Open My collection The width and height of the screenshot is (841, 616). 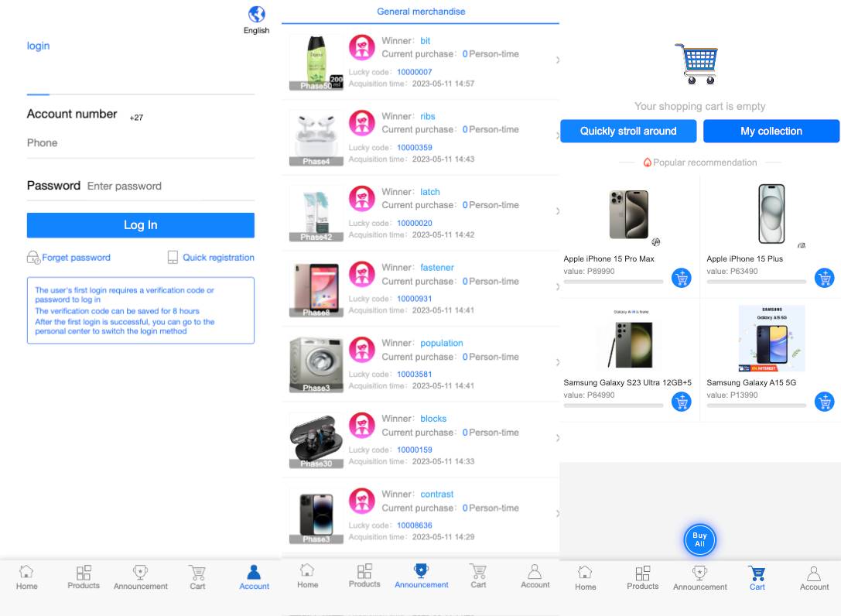[x=771, y=131]
